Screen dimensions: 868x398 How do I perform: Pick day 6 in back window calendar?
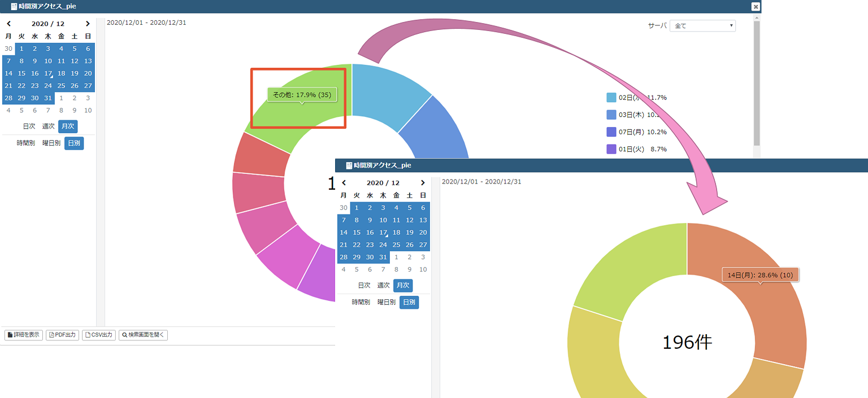click(88, 49)
